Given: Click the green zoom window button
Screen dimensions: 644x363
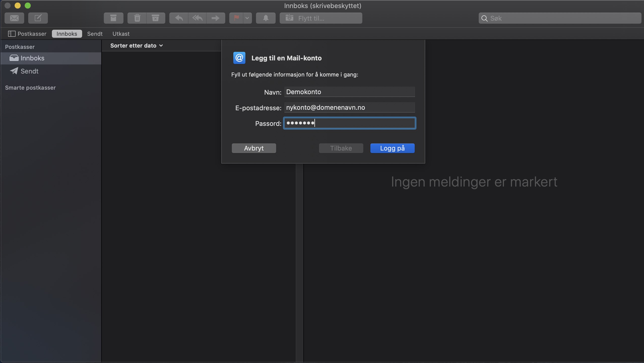Looking at the screenshot, I should 28,6.
